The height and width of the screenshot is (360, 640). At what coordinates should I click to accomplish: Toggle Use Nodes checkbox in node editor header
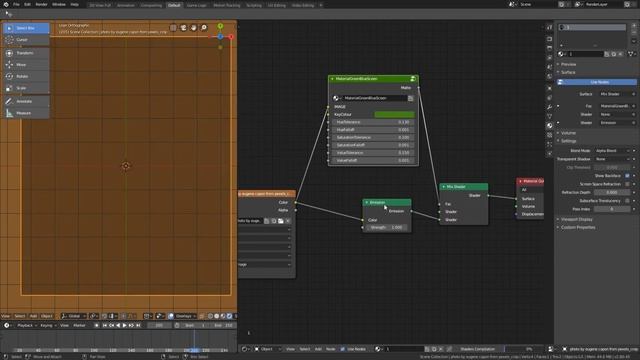click(x=342, y=349)
